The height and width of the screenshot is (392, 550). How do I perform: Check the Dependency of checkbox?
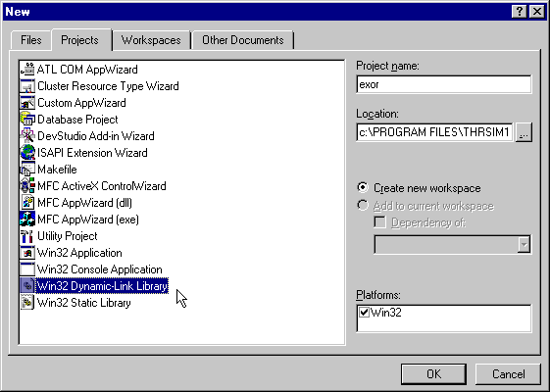click(x=379, y=222)
